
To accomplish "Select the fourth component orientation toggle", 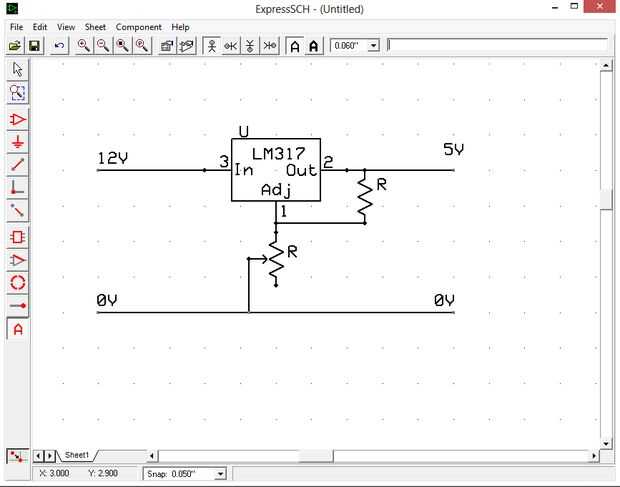I will pos(270,46).
